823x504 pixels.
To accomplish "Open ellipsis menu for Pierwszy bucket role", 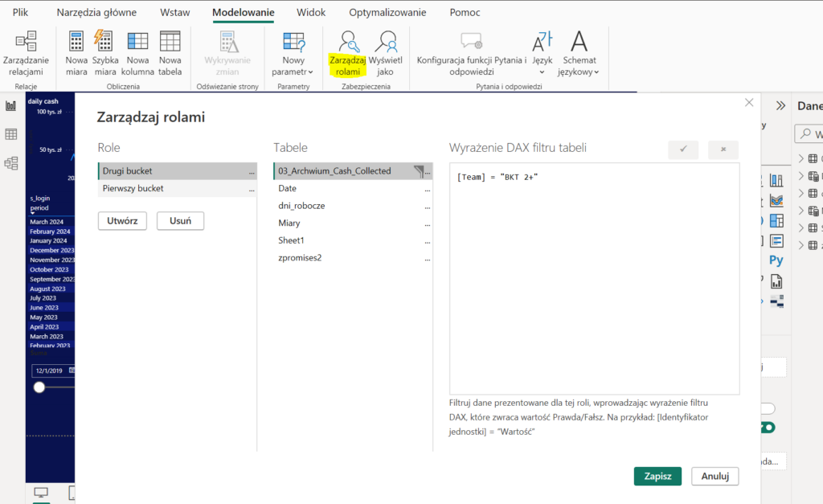I will tap(252, 189).
